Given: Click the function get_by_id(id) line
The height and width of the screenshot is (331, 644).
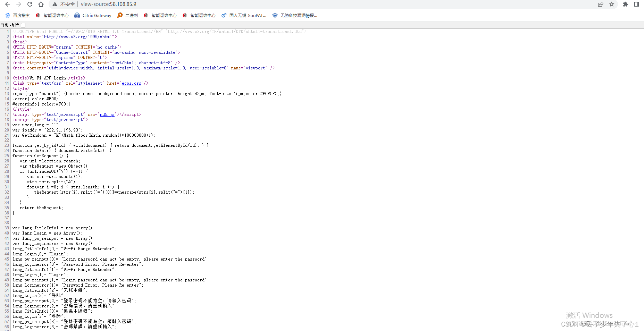Looking at the screenshot, I should [110, 145].
